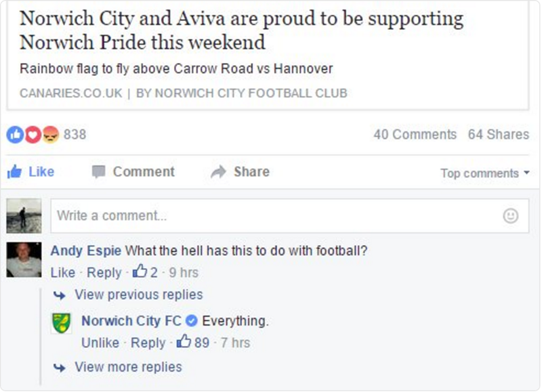Toggle Like on the post
Image resolution: width=542 pixels, height=392 pixels.
tap(31, 172)
